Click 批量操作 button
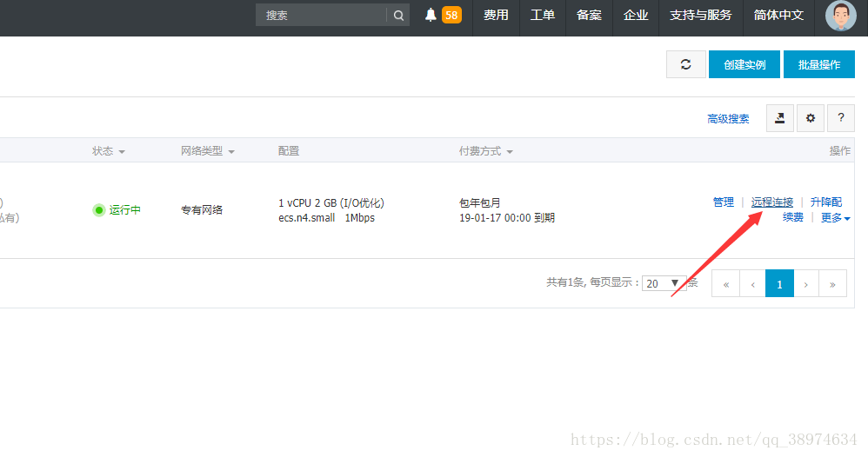The height and width of the screenshot is (457, 868). click(x=819, y=64)
